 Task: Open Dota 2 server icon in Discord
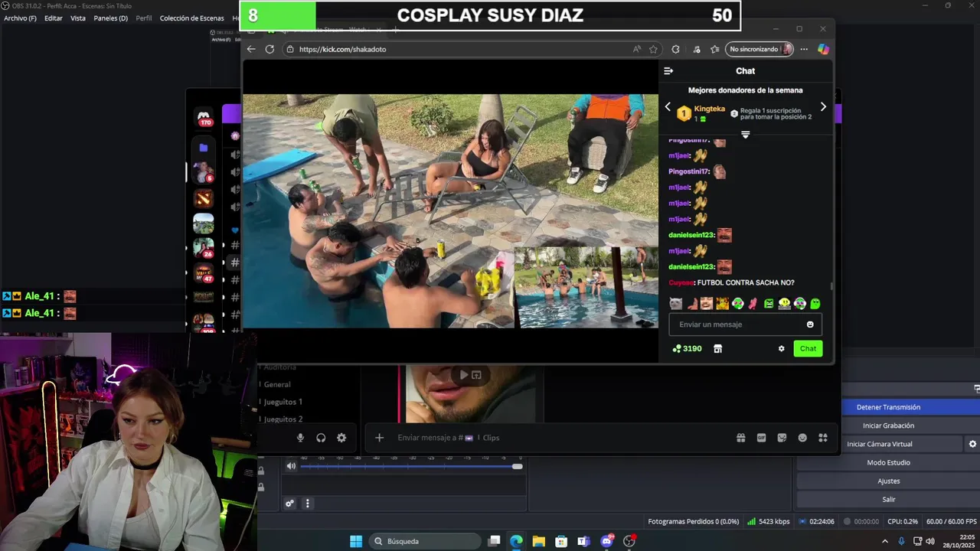pos(204,198)
